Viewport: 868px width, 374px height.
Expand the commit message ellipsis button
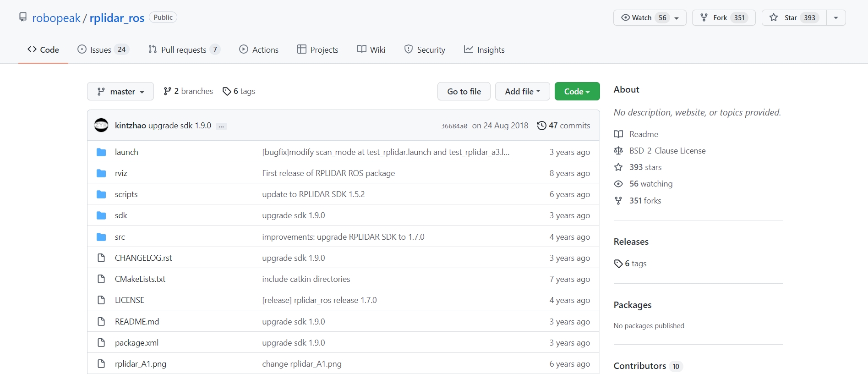tap(221, 126)
